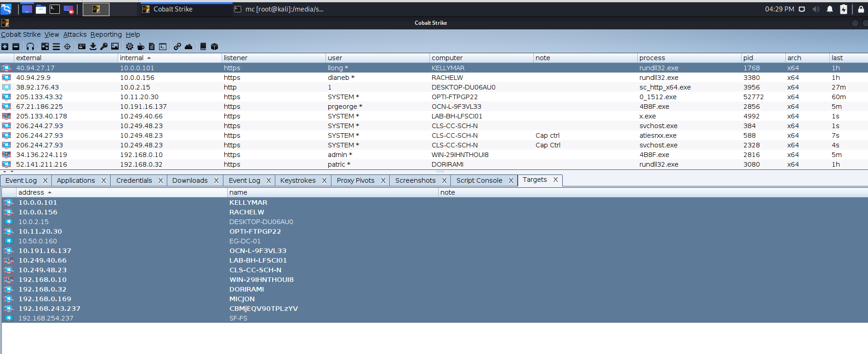Click the document page toolbar icon
This screenshot has width=868, height=354.
coord(152,46)
